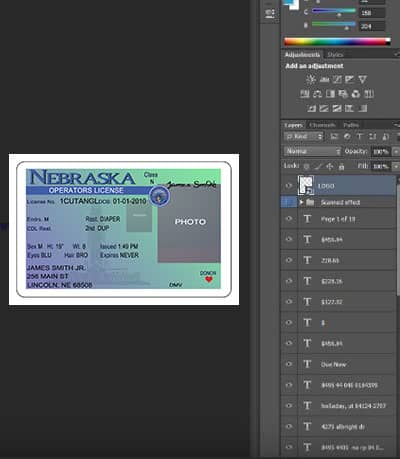This screenshot has height=459, width=400.
Task: Filter layers by type layers icon
Action: pyautogui.click(x=360, y=136)
